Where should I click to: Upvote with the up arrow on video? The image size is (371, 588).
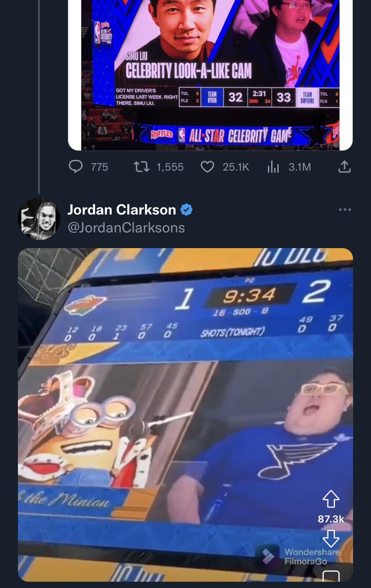[331, 499]
